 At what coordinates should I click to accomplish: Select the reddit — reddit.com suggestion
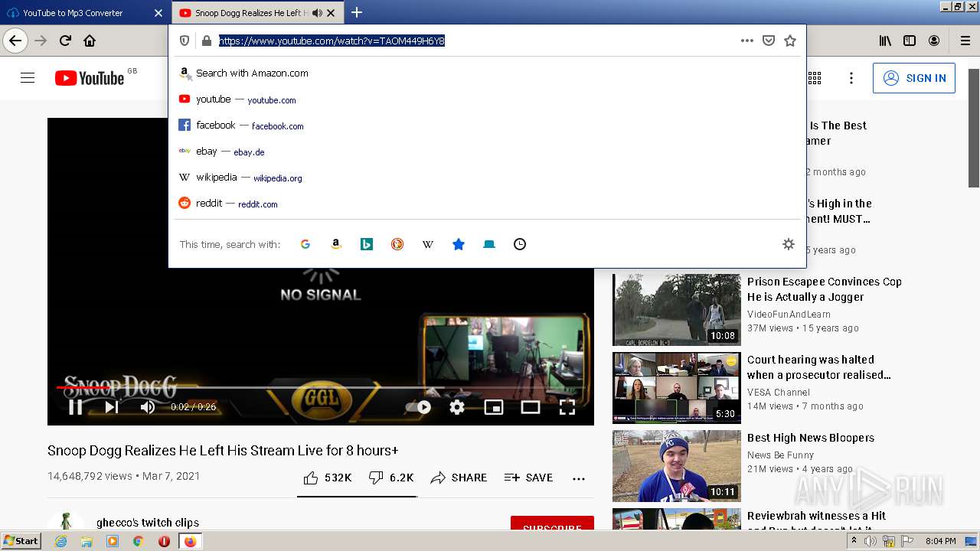pos(487,204)
